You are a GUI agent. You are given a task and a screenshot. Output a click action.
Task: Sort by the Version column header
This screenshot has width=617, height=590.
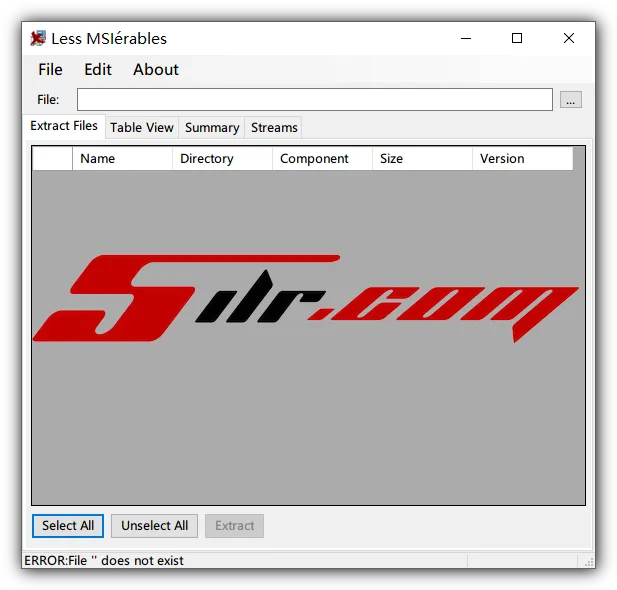[x=523, y=159]
